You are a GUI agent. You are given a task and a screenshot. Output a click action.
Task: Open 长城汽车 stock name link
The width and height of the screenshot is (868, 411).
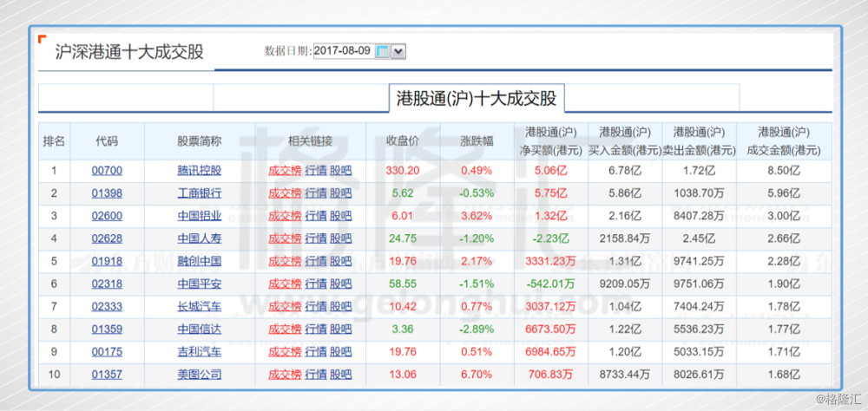coord(200,307)
